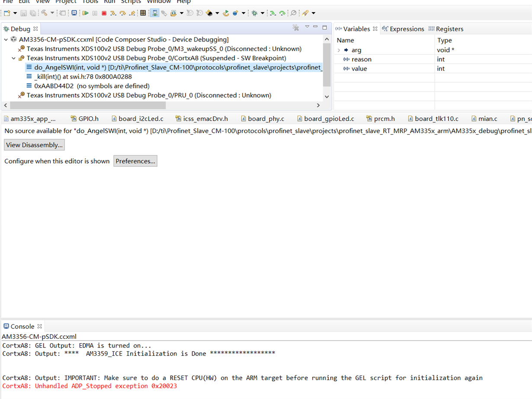Open the board_phy.c editor tab
This screenshot has height=399, width=532.
click(x=263, y=119)
